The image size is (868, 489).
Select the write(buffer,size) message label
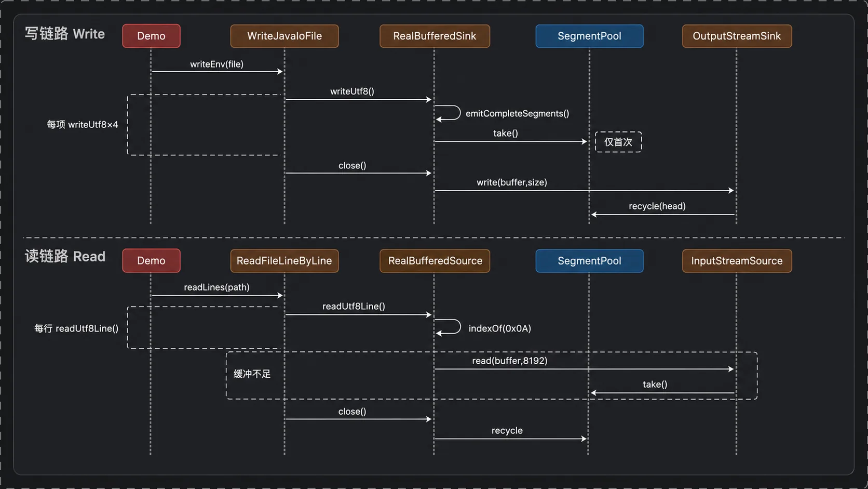pos(512,182)
